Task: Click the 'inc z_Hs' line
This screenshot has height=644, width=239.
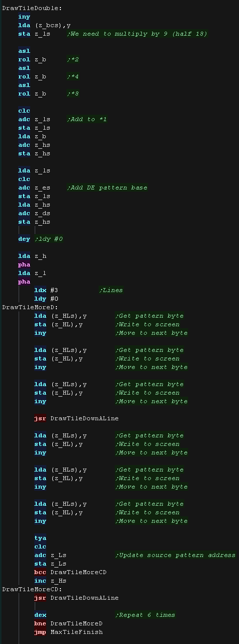Action: 50,581
